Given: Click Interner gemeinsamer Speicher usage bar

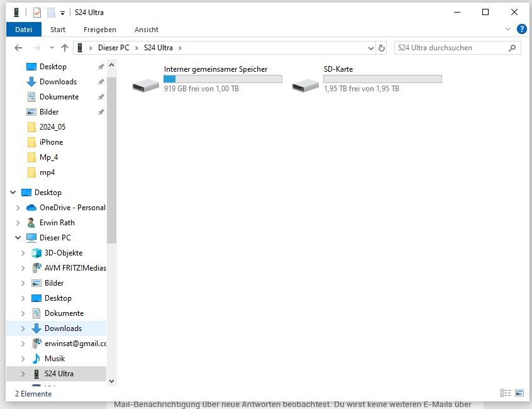Looking at the screenshot, I should 223,79.
